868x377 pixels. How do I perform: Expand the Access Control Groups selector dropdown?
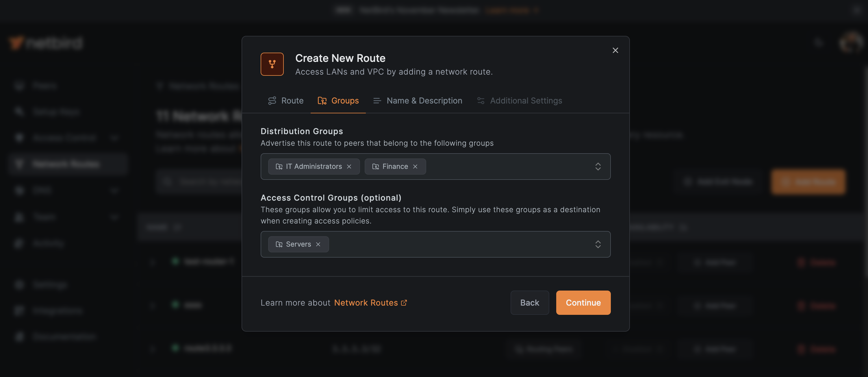(598, 244)
